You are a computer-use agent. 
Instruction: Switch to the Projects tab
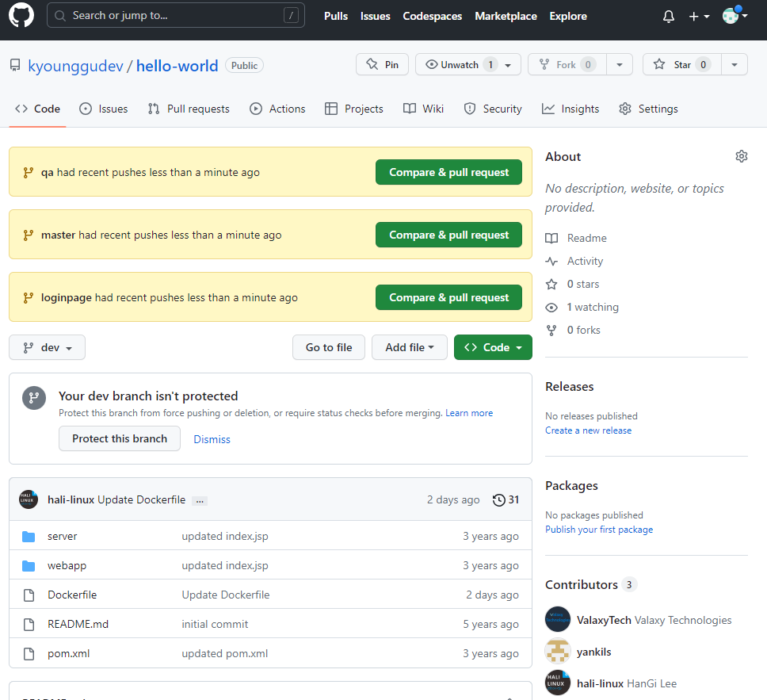coord(353,109)
